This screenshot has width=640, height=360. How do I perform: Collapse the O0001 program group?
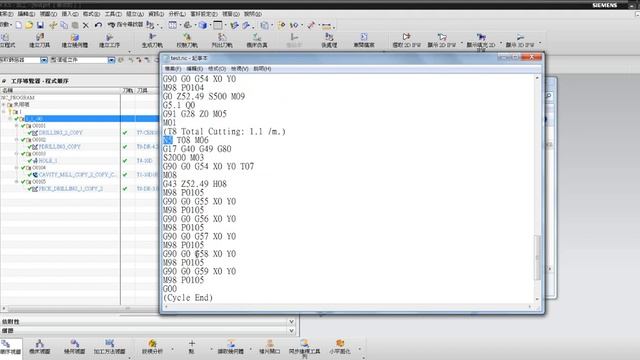pyautogui.click(x=17, y=126)
